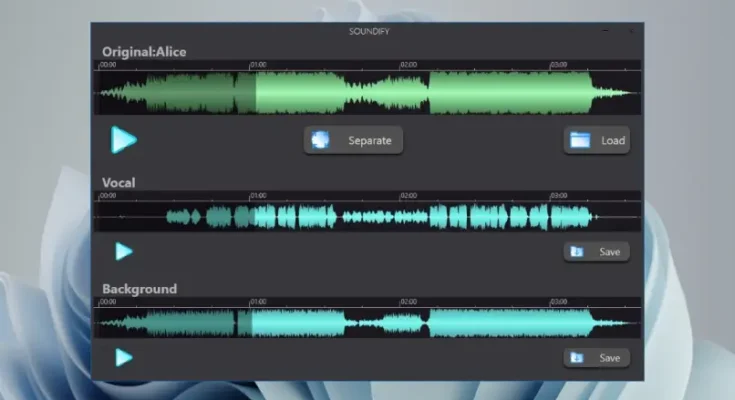The height and width of the screenshot is (400, 735).
Task: Click the folder icon on Load button
Action: pyautogui.click(x=580, y=141)
